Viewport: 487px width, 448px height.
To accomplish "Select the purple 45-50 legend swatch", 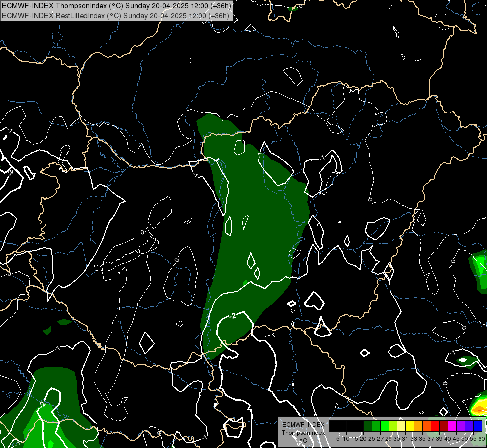I will pyautogui.click(x=461, y=426).
